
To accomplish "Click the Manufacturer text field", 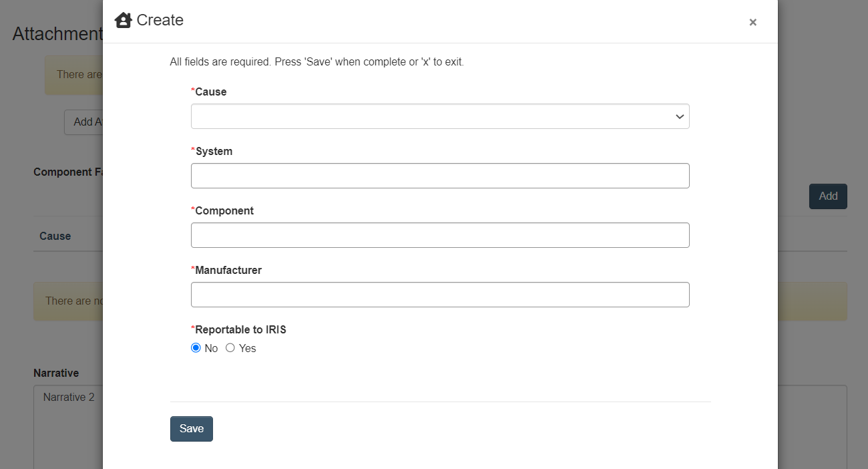I will click(440, 295).
